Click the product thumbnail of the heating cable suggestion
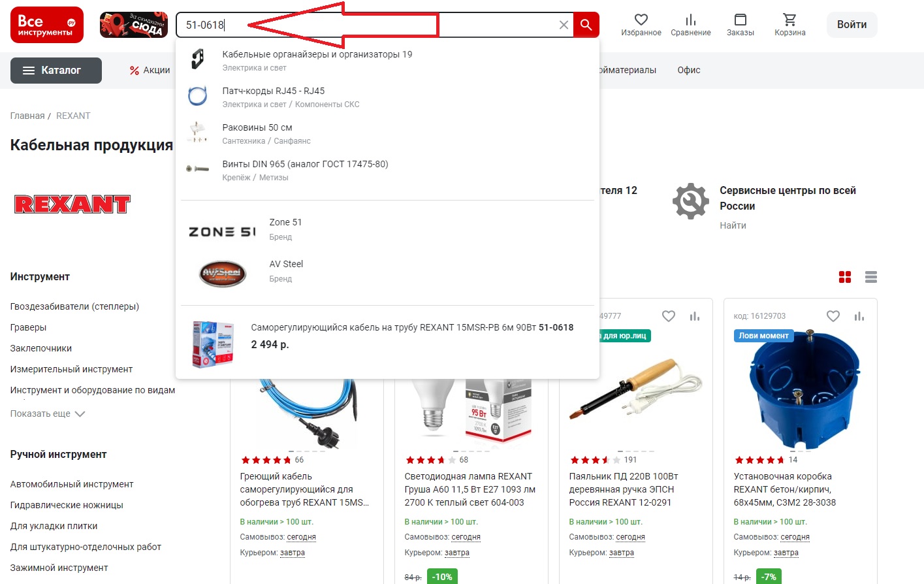924x584 pixels. click(213, 344)
